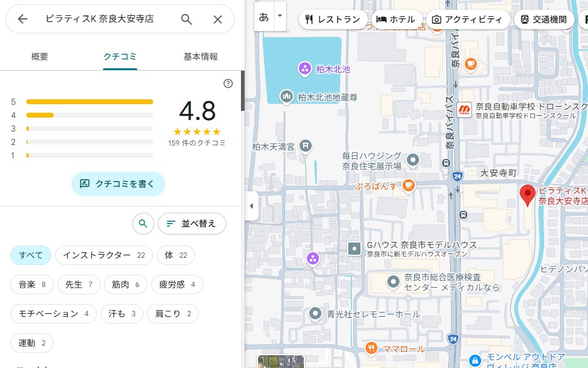Click the ぷろぱんす cafe marker
The height and width of the screenshot is (368, 588).
coord(408,185)
